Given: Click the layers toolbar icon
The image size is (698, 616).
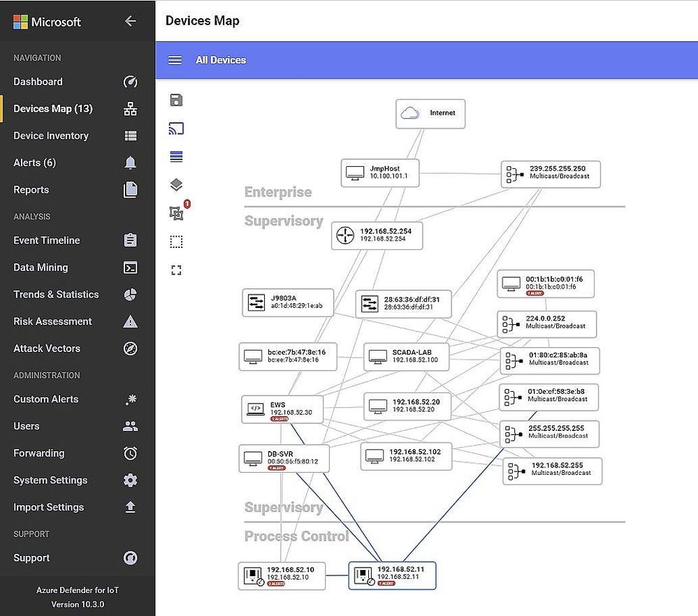Looking at the screenshot, I should click(x=176, y=184).
